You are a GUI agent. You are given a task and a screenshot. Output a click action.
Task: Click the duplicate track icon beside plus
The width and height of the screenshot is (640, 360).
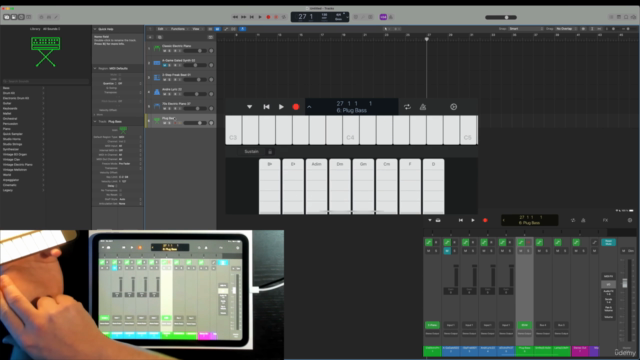pos(160,37)
